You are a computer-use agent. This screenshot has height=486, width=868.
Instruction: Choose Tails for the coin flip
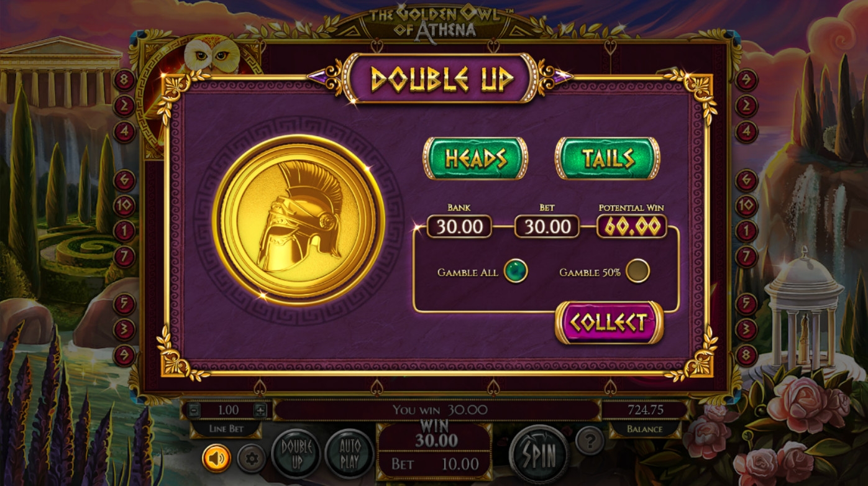(x=608, y=158)
